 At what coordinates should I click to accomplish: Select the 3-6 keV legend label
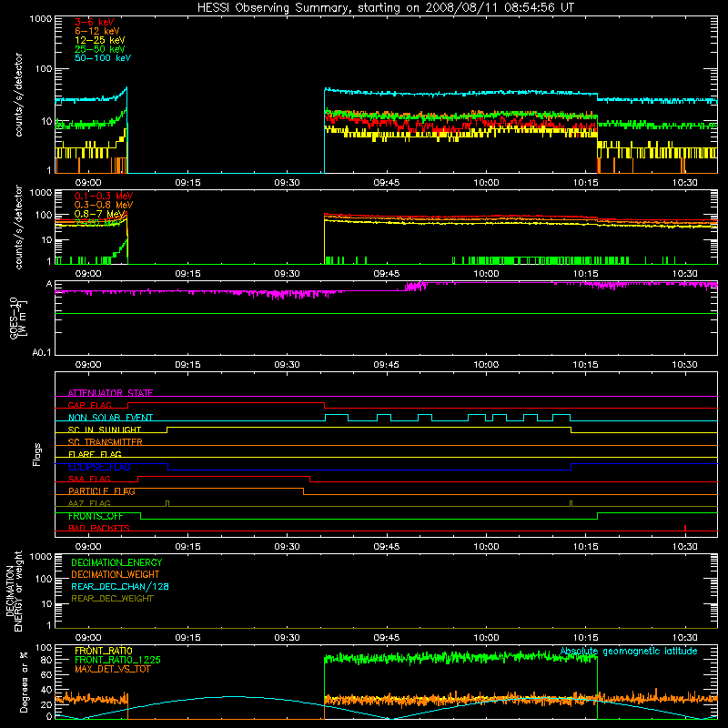[95, 22]
